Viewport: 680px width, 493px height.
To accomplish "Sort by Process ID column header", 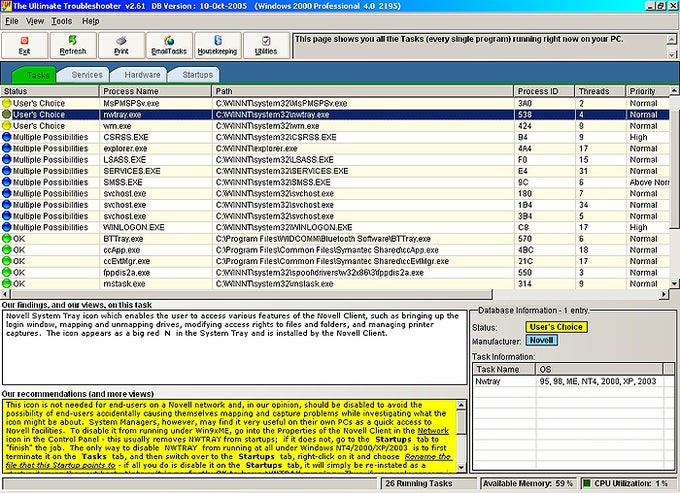I will 544,91.
